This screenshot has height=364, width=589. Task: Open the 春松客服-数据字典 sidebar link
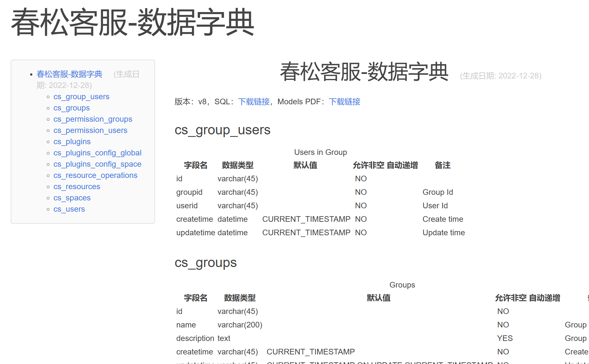click(x=69, y=74)
